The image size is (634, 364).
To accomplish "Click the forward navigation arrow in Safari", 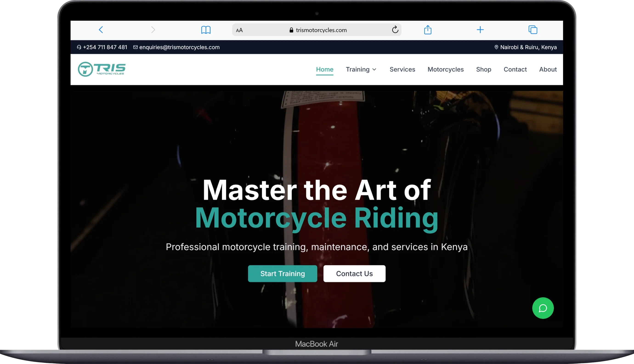I will click(x=153, y=30).
